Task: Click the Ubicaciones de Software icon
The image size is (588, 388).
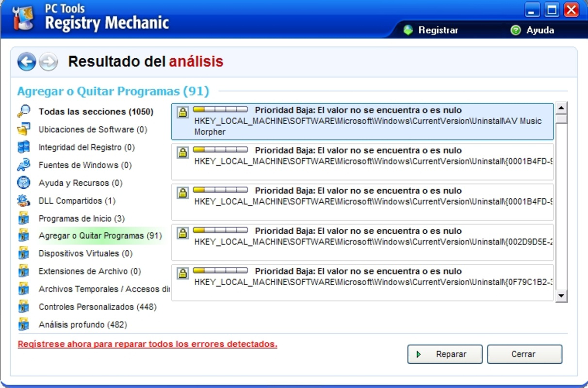Action: [x=23, y=129]
